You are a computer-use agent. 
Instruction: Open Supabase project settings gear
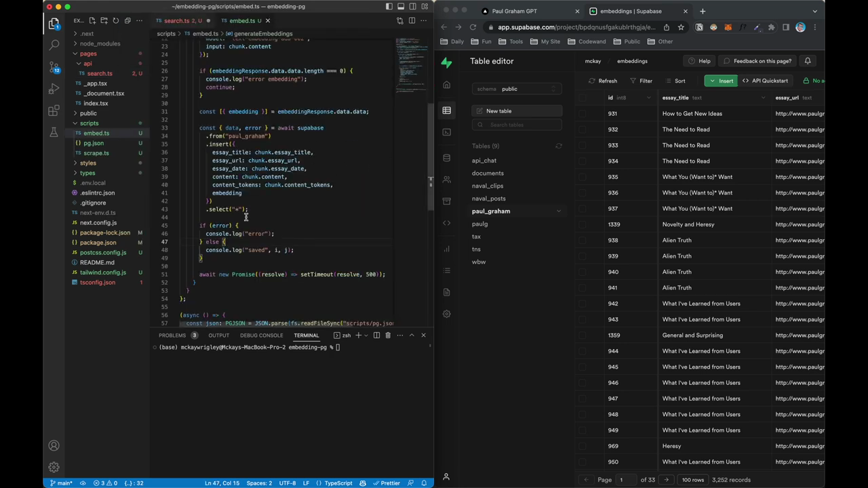pos(446,314)
